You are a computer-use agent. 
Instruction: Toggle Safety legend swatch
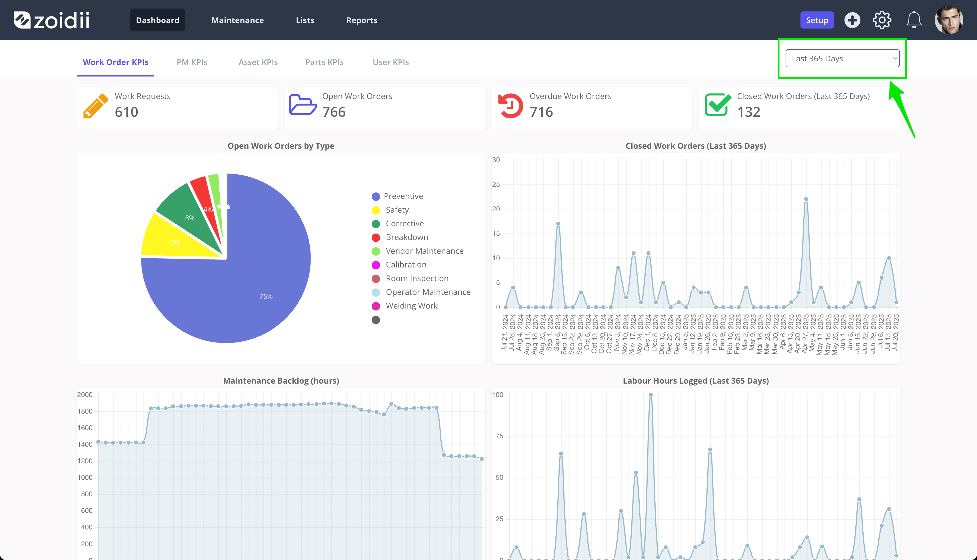coord(376,210)
